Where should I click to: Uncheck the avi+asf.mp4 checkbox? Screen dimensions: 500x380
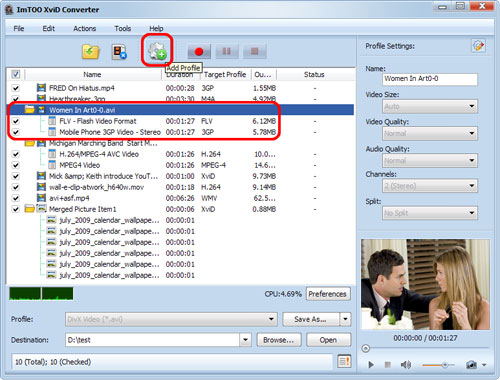pos(16,198)
